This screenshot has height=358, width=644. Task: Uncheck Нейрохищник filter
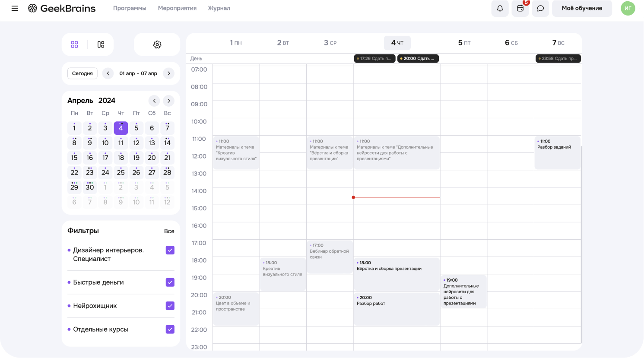[170, 306]
